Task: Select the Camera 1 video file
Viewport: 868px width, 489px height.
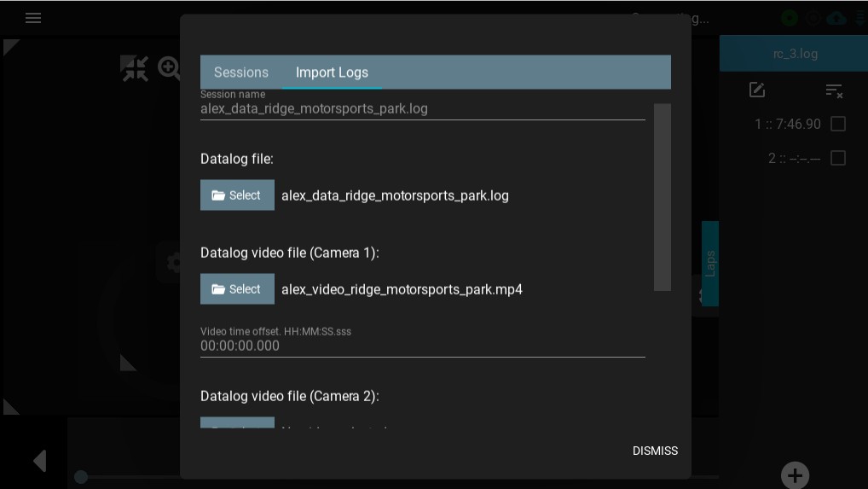Action: tap(237, 289)
